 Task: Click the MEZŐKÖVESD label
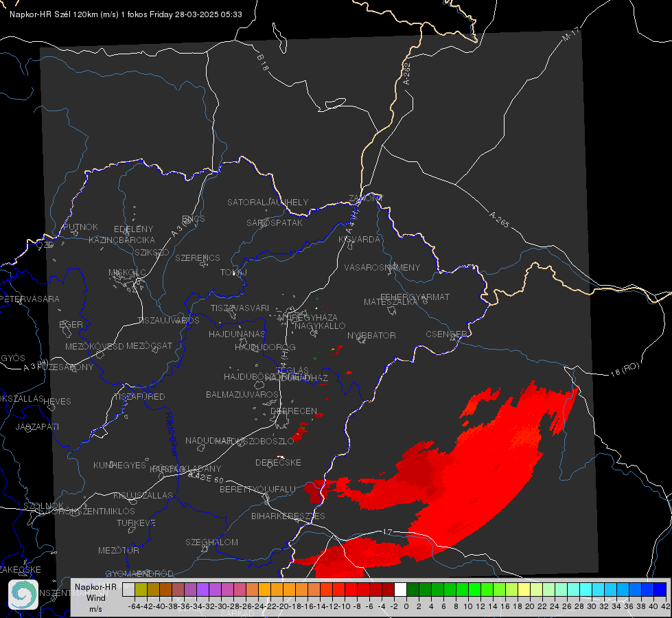point(94,346)
